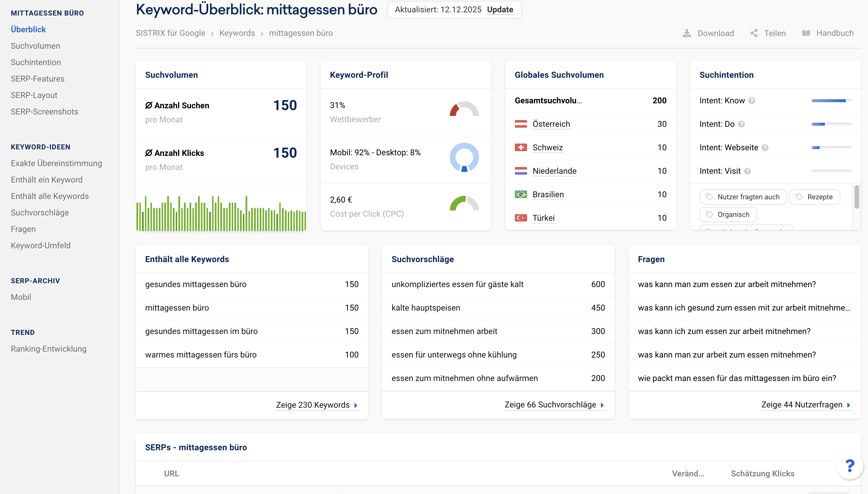Click the Intent: Know progress bar
This screenshot has width=868, height=494.
pos(831,101)
